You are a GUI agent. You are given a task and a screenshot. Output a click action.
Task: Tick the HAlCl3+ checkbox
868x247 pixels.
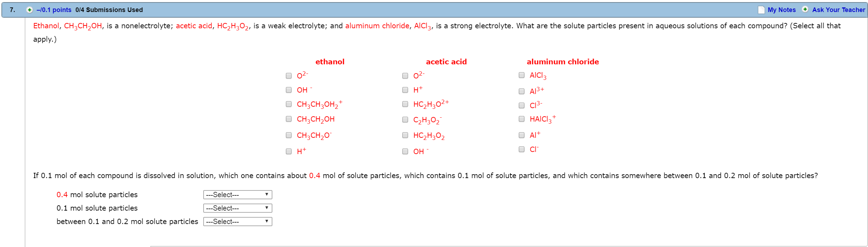click(522, 119)
